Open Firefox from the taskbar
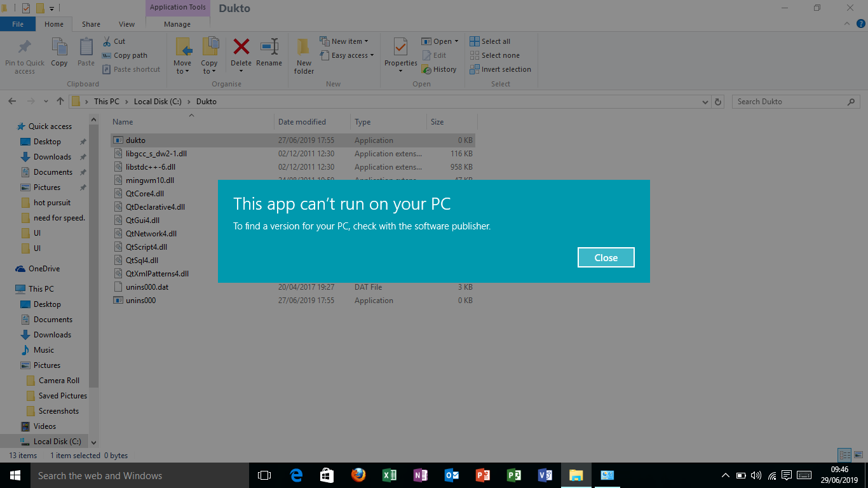This screenshot has height=488, width=868. (x=358, y=475)
